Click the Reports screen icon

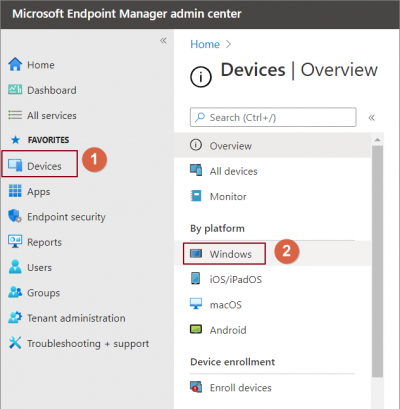[x=15, y=241]
